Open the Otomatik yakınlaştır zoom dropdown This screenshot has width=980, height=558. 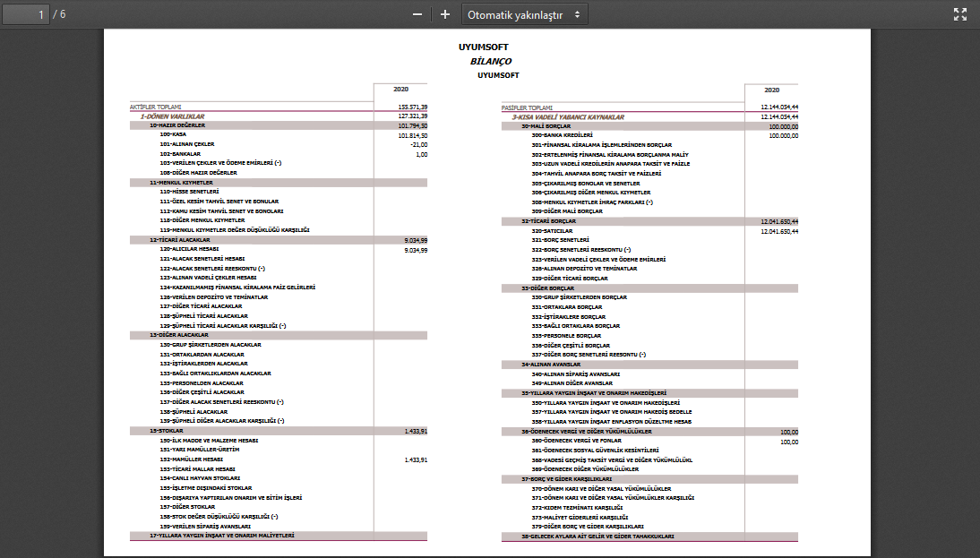(x=525, y=14)
